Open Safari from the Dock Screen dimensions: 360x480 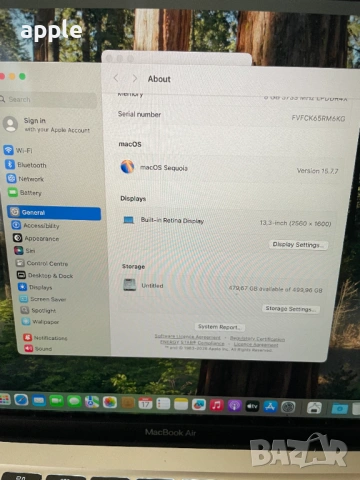pyautogui.click(x=21, y=400)
